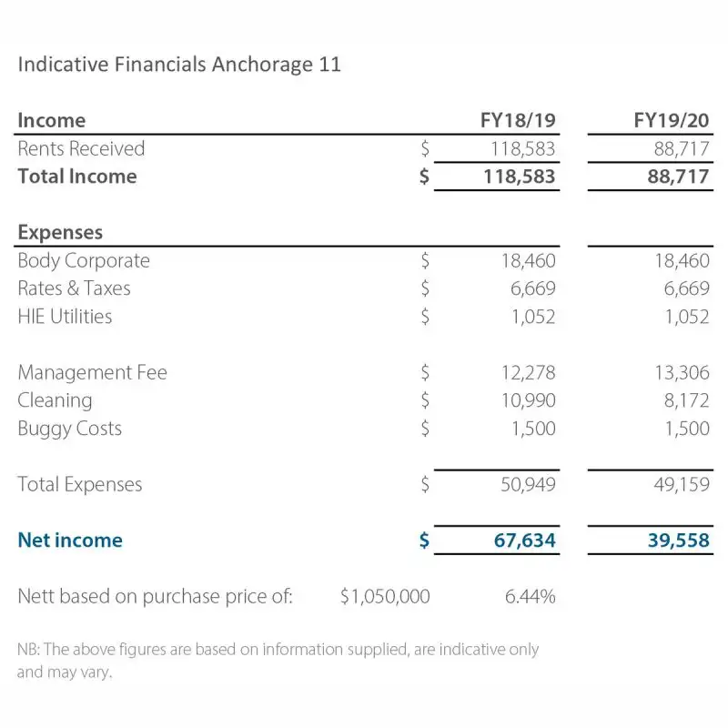This screenshot has height=728, width=728.
Task: Click the FY19/20 net income value 39,558
Action: click(678, 541)
